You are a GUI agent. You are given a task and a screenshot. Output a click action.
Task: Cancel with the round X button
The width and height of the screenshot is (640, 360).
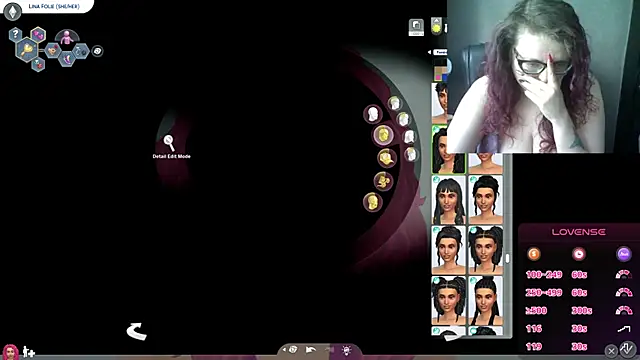click(x=611, y=351)
